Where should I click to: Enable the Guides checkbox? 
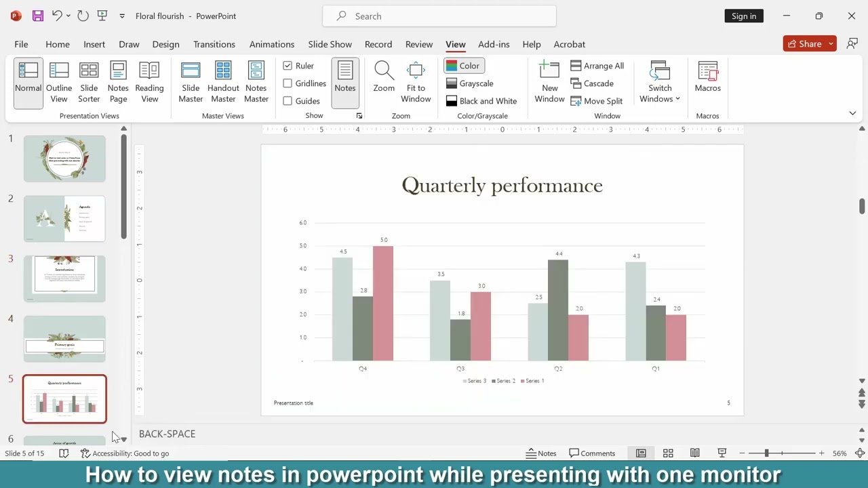(288, 101)
